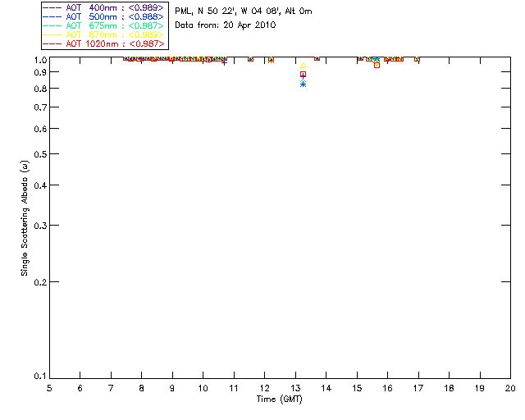Click the x-axis tick label 14
The image size is (525, 420).
pos(326,388)
